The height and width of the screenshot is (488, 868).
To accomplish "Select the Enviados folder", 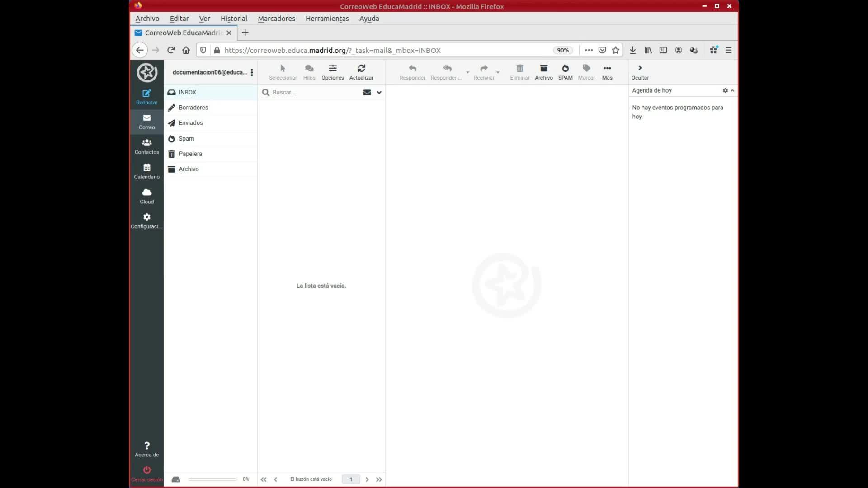I will [191, 123].
